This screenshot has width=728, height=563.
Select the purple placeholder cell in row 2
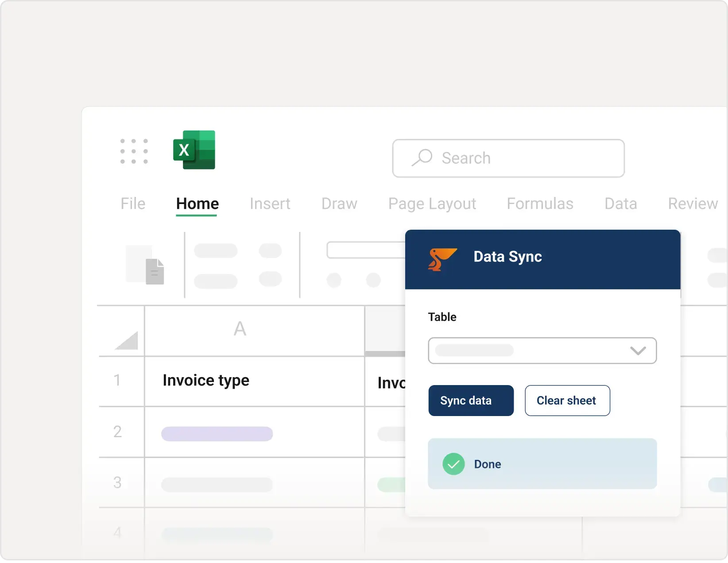click(217, 434)
